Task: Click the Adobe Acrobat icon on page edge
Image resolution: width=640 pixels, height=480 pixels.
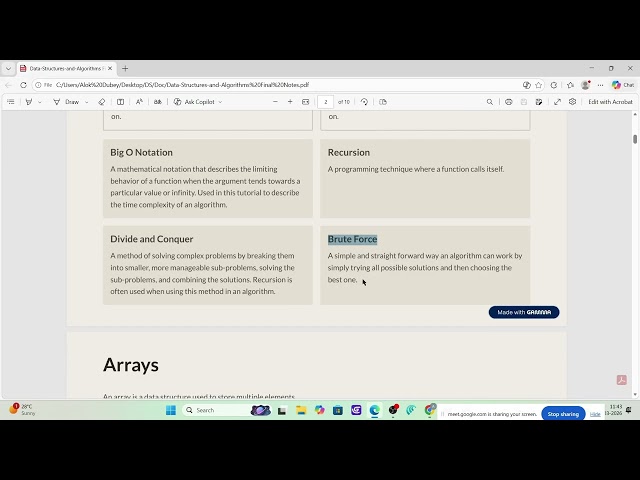Action: pyautogui.click(x=622, y=380)
